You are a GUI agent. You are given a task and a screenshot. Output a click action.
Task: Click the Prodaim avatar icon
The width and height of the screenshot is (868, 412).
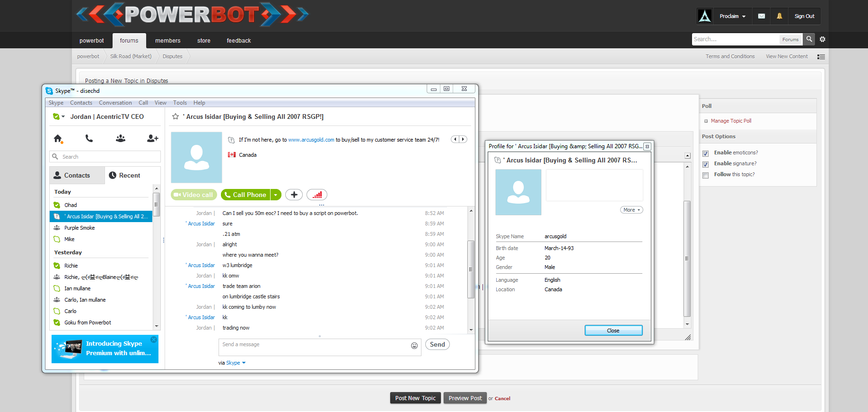pos(705,16)
